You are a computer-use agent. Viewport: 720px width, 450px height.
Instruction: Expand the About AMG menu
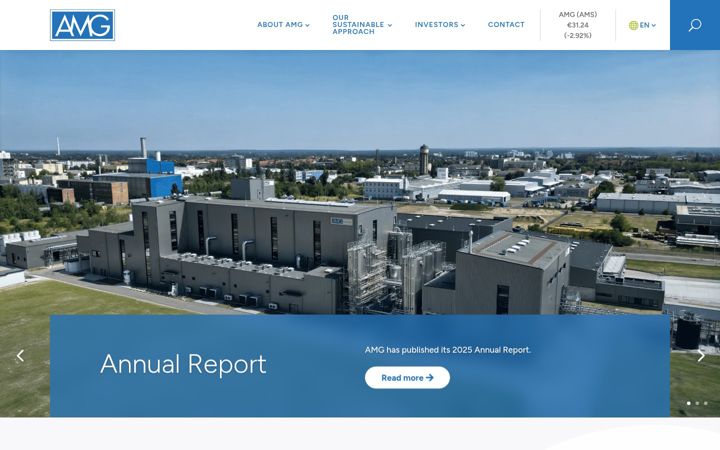pyautogui.click(x=283, y=25)
